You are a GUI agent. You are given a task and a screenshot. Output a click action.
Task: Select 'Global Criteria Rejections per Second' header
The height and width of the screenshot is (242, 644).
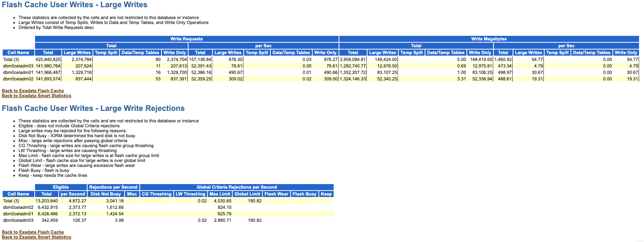237,187
